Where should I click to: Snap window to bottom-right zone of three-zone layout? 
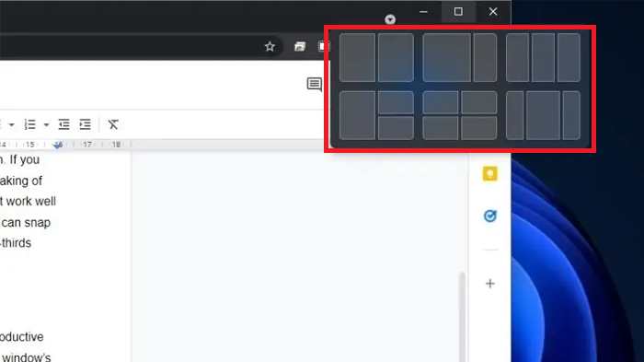(396, 128)
